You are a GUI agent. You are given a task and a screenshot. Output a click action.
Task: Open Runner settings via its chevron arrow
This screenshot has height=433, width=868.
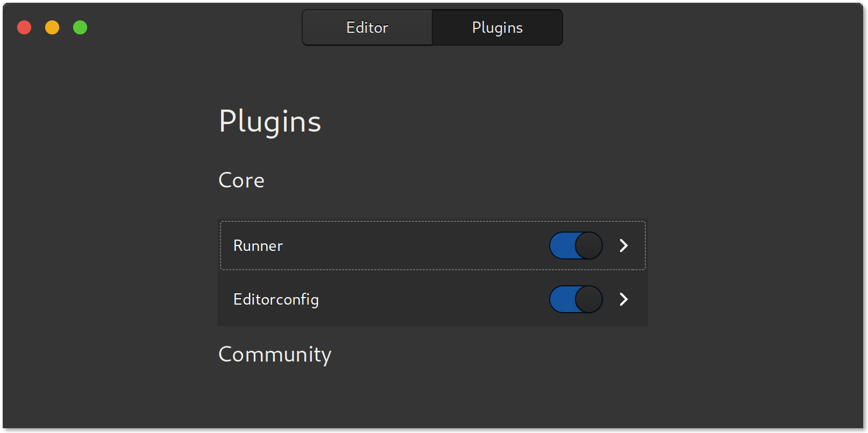coord(624,246)
